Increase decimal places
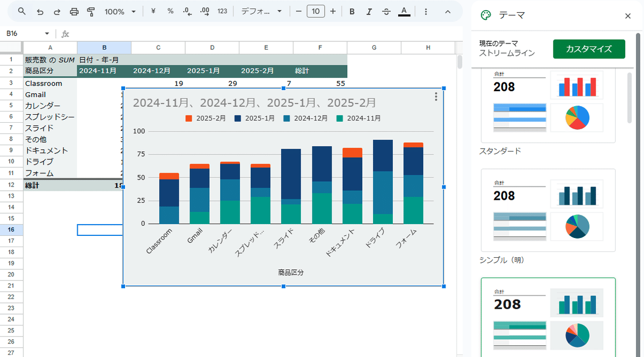Screen dimensions: 644x357 [204, 11]
